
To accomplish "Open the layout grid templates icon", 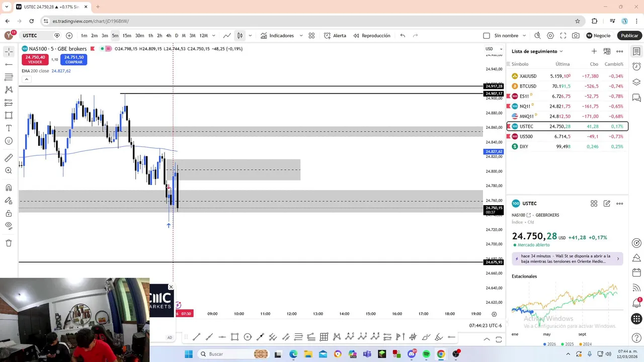I will click(x=311, y=36).
